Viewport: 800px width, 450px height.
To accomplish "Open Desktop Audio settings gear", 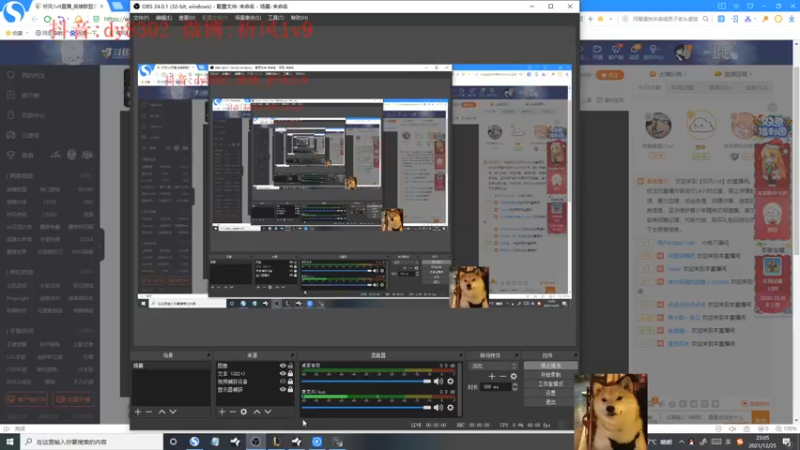I will [x=450, y=381].
